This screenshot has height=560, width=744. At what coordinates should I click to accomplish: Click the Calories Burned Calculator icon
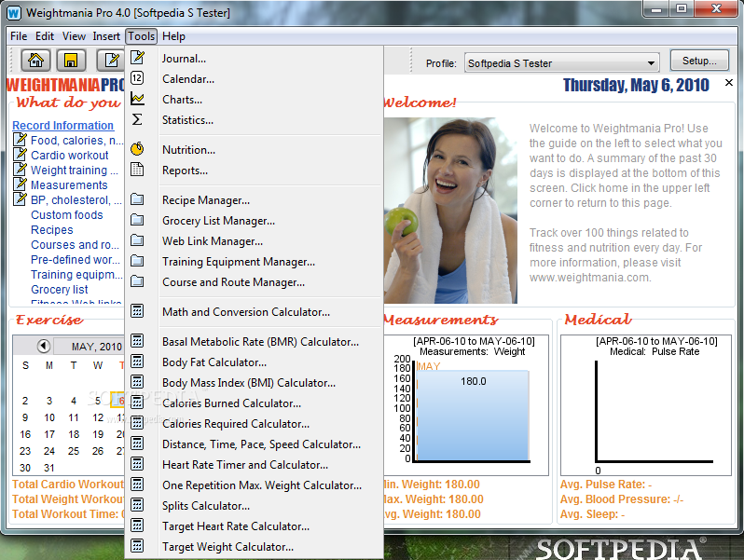[137, 403]
